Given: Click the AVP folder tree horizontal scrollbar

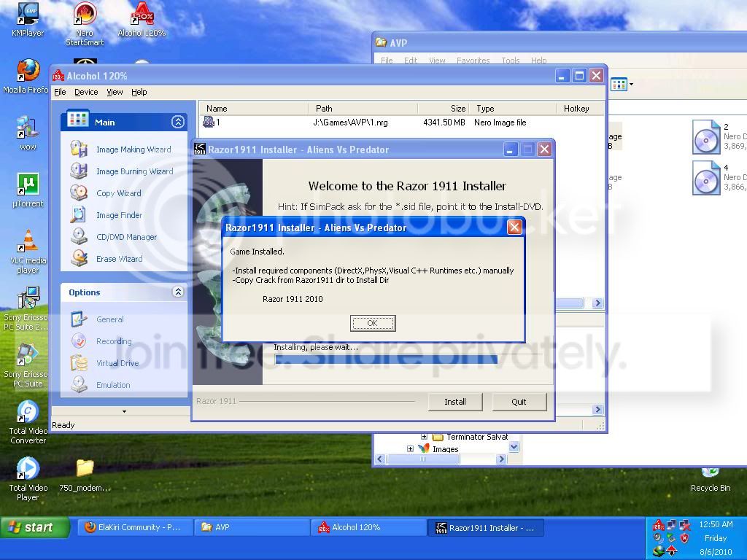Looking at the screenshot, I should coord(422,459).
